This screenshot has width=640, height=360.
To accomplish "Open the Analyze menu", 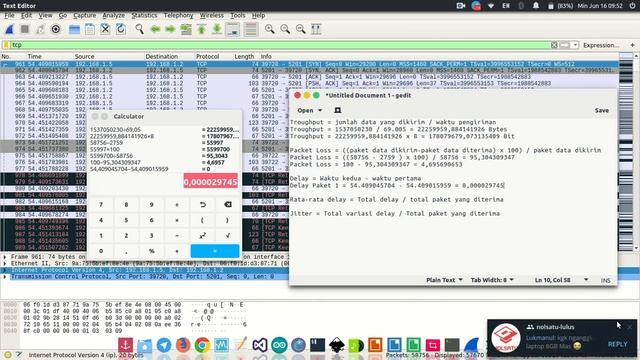I will tap(113, 15).
